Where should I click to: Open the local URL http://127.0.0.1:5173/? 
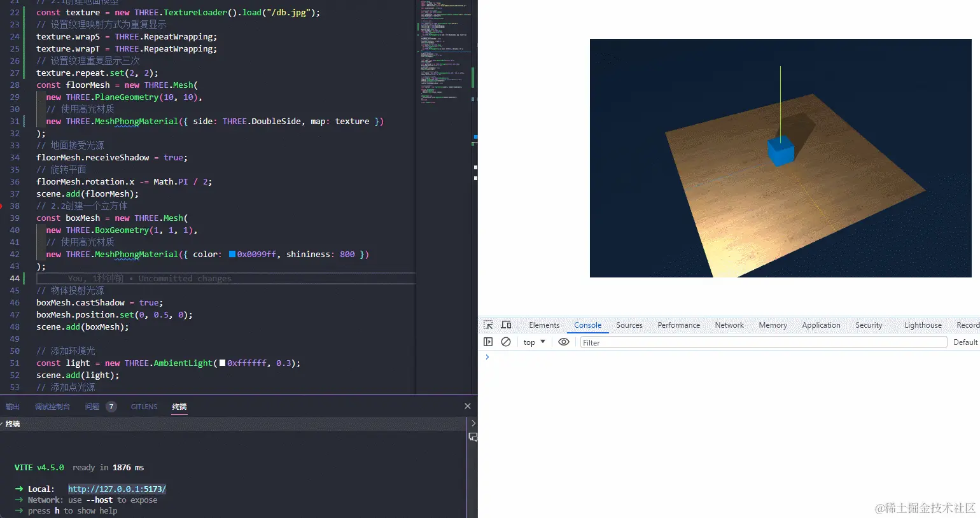click(x=117, y=489)
